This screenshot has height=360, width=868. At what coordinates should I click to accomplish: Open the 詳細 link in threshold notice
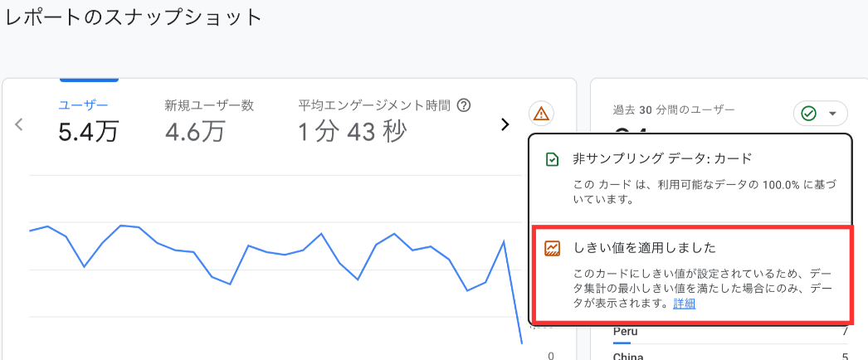685,304
